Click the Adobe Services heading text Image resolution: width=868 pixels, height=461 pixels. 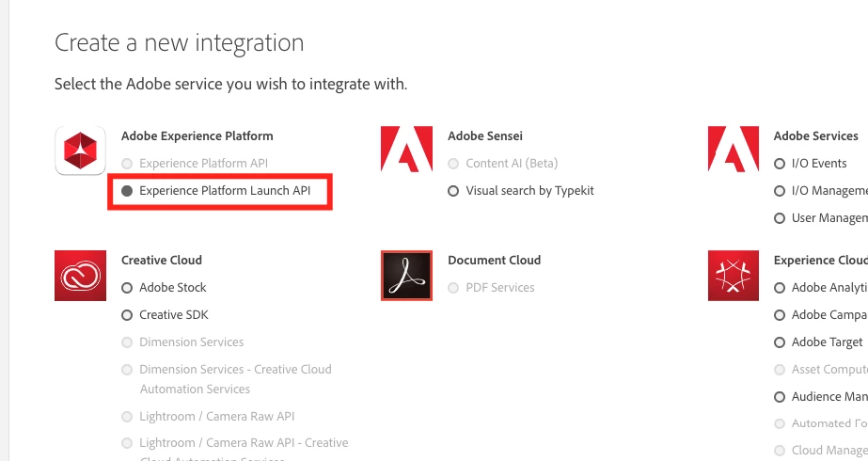click(816, 136)
